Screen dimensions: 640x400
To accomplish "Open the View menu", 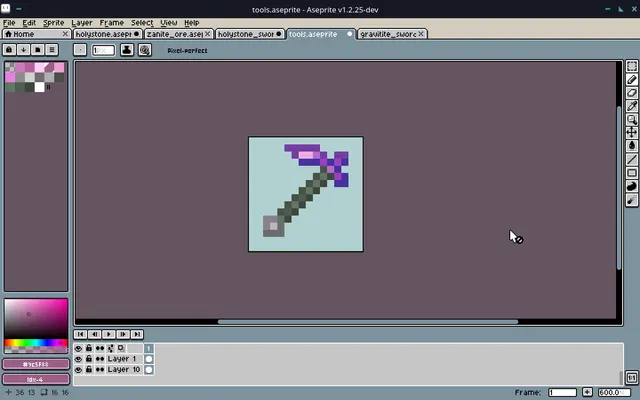I will coord(169,23).
